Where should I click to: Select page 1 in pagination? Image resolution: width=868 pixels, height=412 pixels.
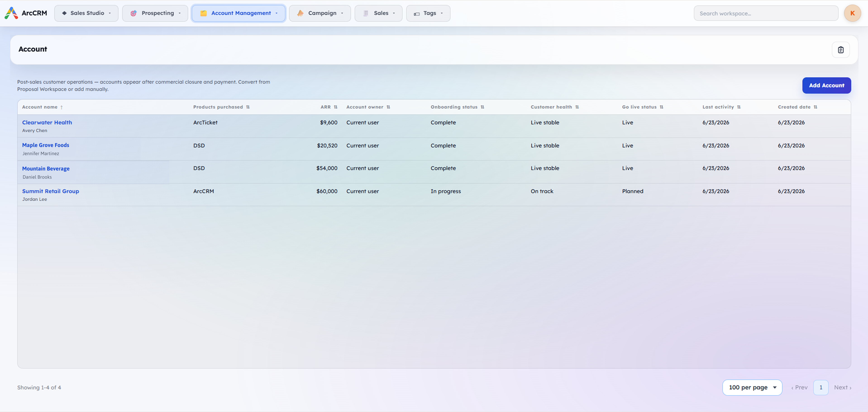tap(820, 387)
